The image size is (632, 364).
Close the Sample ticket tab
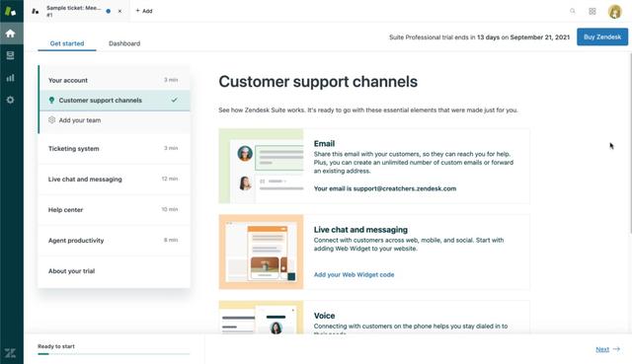coord(119,11)
